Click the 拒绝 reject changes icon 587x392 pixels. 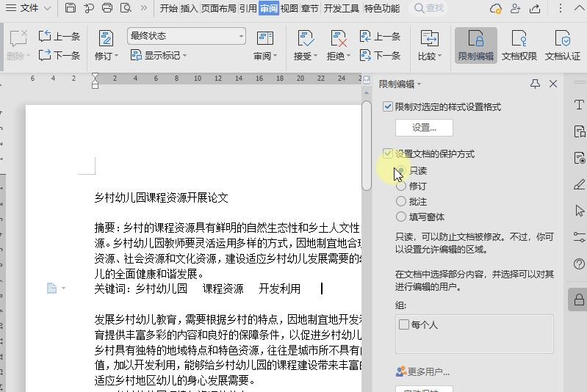click(x=337, y=45)
